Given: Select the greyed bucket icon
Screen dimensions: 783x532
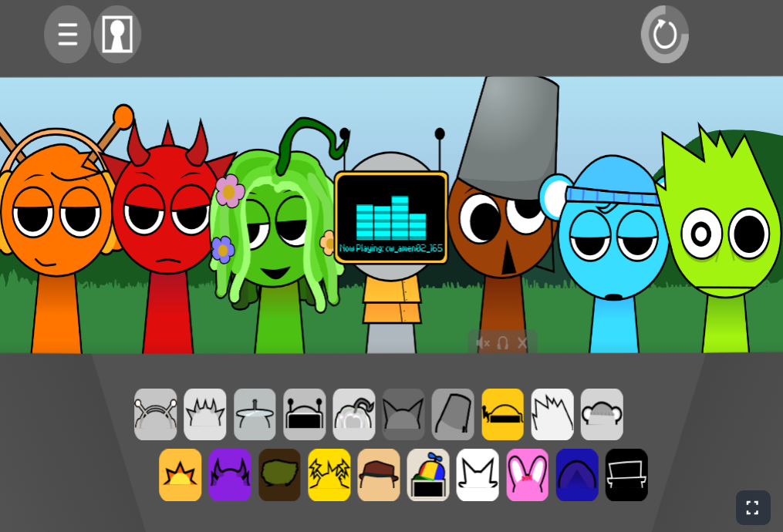Looking at the screenshot, I should (453, 414).
